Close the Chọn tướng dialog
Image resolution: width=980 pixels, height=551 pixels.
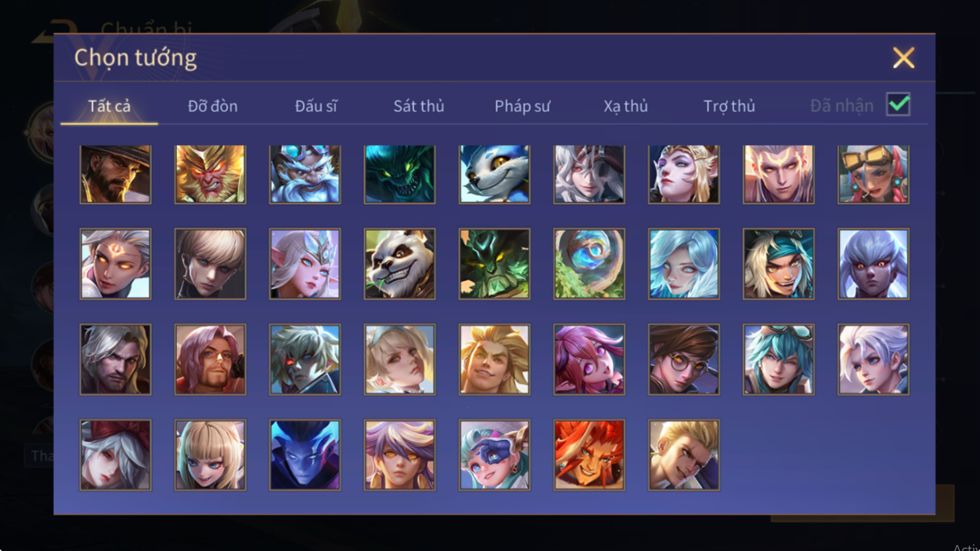coord(903,58)
